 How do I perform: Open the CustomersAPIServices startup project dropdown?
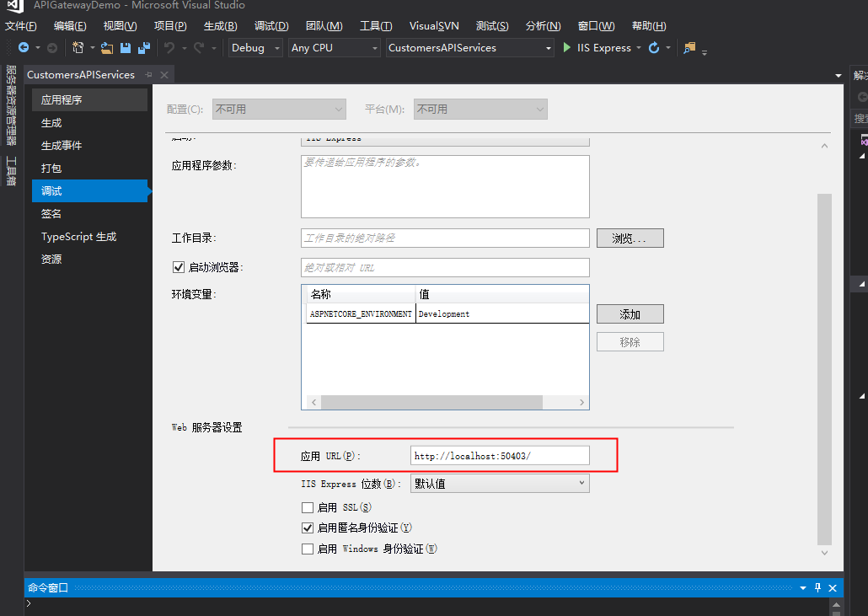(469, 47)
